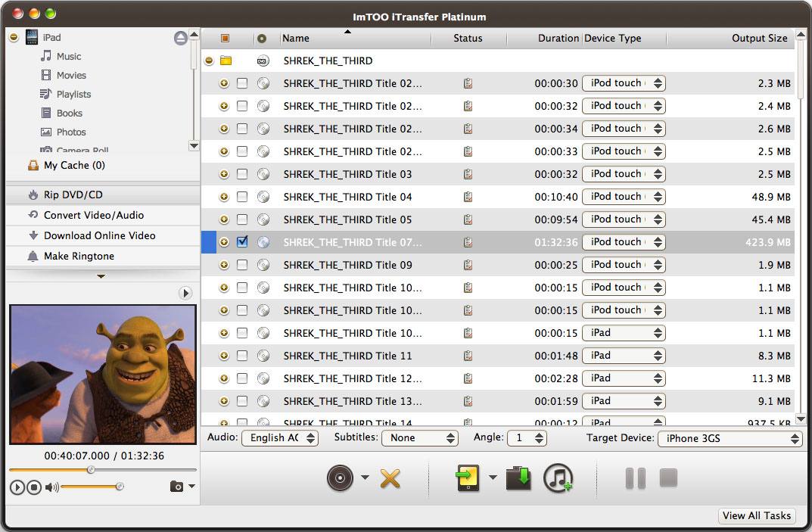Select the iPad device in the sidebar

pos(51,37)
